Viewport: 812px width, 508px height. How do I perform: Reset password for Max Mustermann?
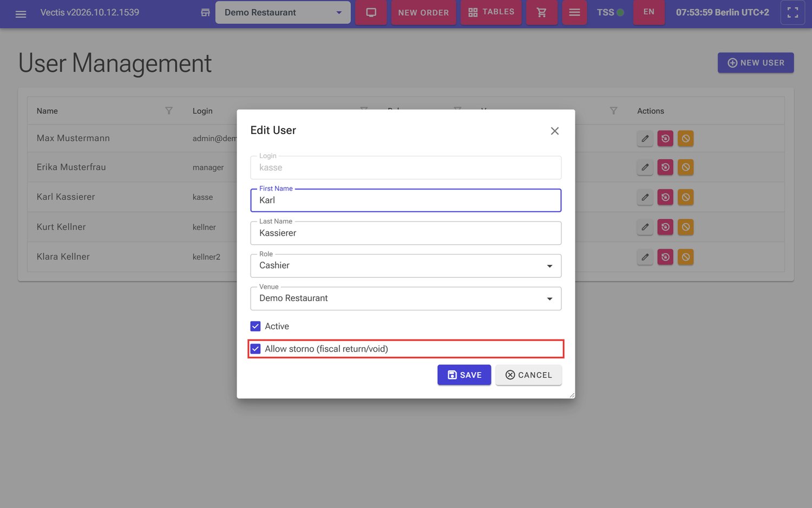pyautogui.click(x=665, y=139)
